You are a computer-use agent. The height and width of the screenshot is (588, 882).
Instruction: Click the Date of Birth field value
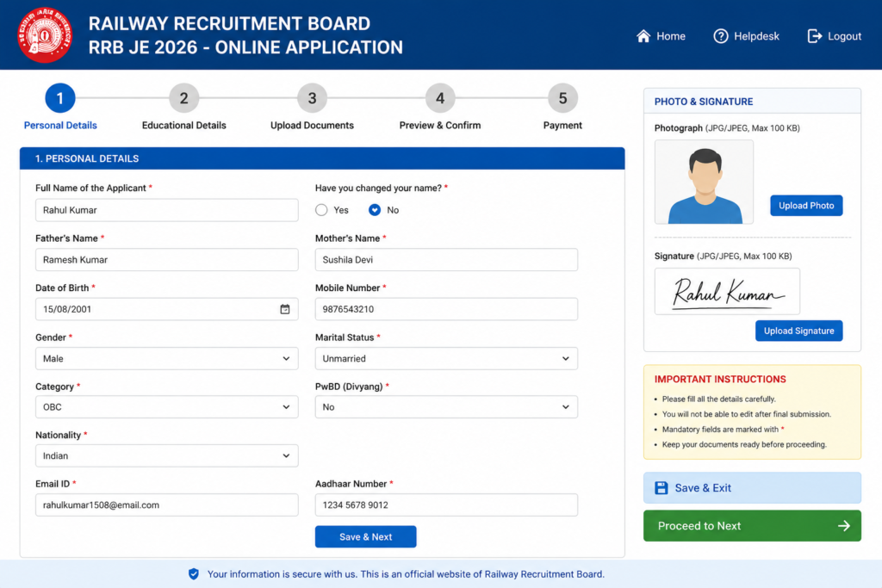click(x=67, y=309)
